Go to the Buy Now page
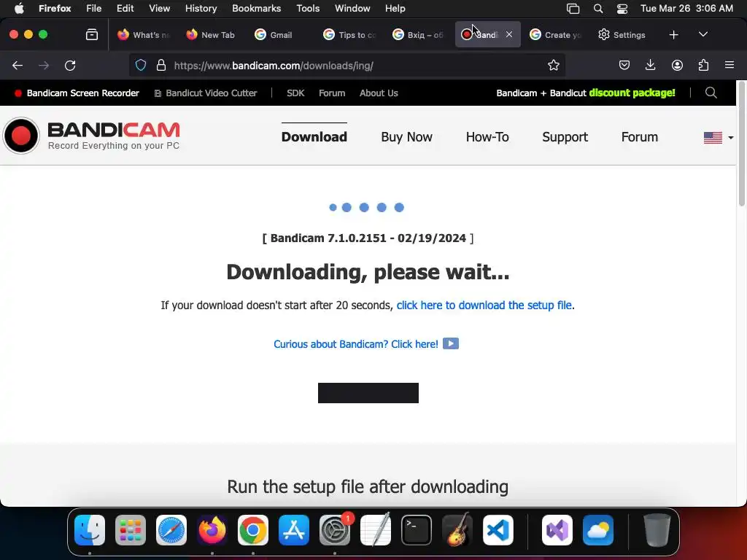The width and height of the screenshot is (747, 560). (x=406, y=137)
